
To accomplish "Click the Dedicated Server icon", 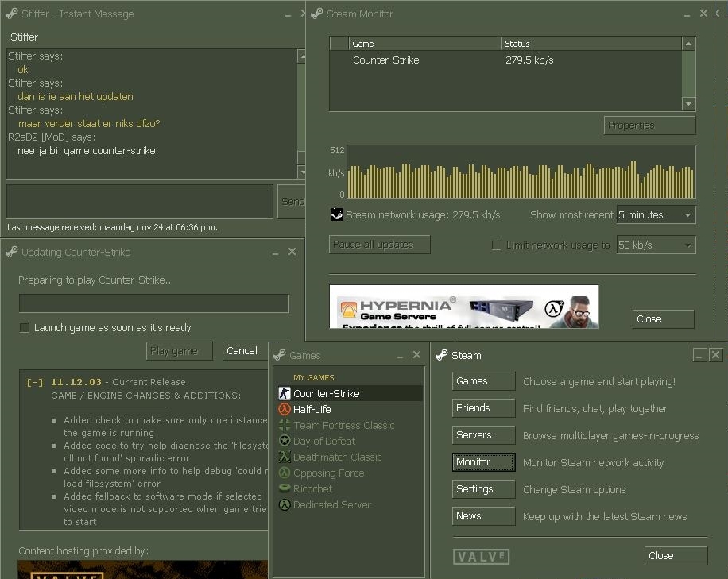I will [x=285, y=504].
